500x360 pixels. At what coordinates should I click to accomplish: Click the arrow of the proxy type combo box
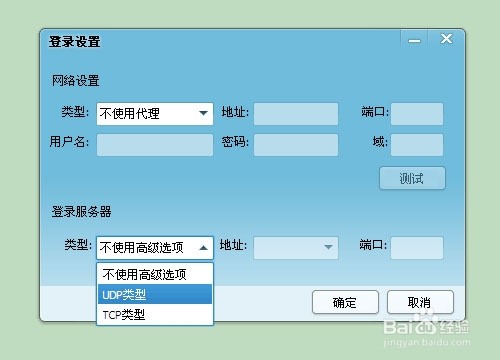point(203,113)
